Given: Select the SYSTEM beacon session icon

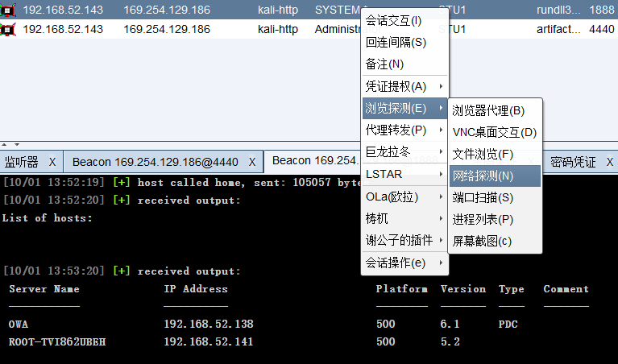Looking at the screenshot, I should tap(8, 10).
